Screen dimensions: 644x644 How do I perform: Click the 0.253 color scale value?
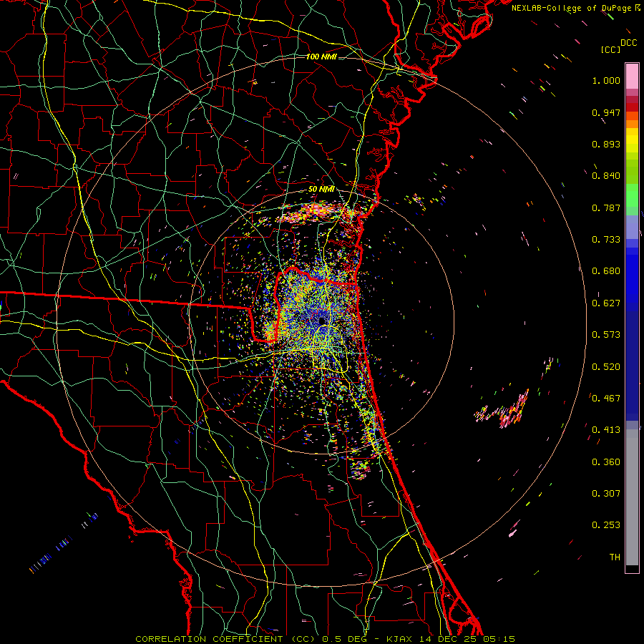point(606,525)
